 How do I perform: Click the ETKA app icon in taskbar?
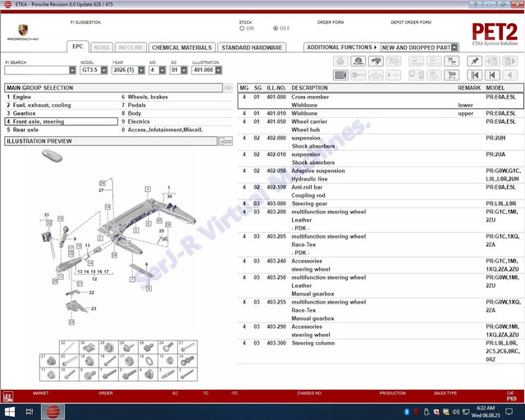click(x=52, y=412)
